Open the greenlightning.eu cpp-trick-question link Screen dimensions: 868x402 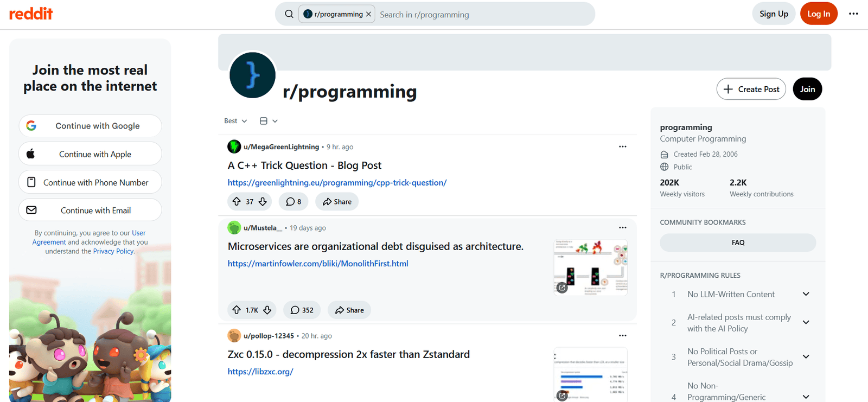coord(337,183)
